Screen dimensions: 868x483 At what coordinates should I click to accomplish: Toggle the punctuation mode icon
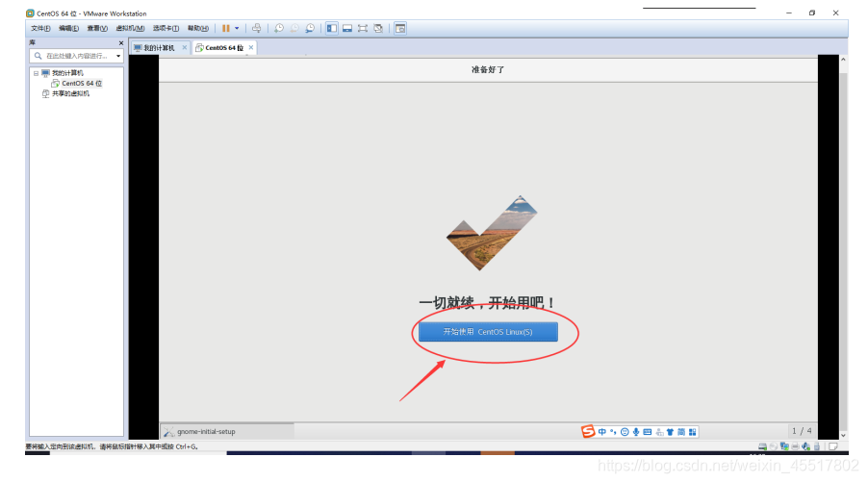click(x=613, y=432)
